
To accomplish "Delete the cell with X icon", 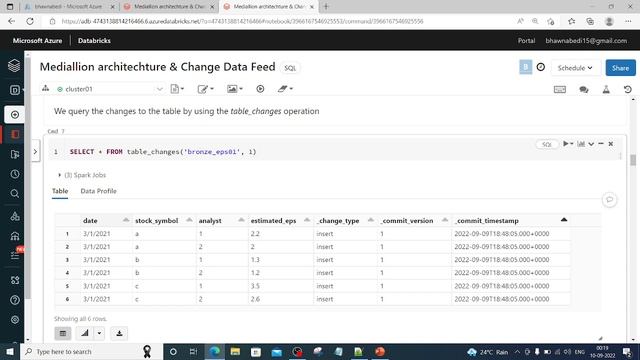I will click(611, 144).
